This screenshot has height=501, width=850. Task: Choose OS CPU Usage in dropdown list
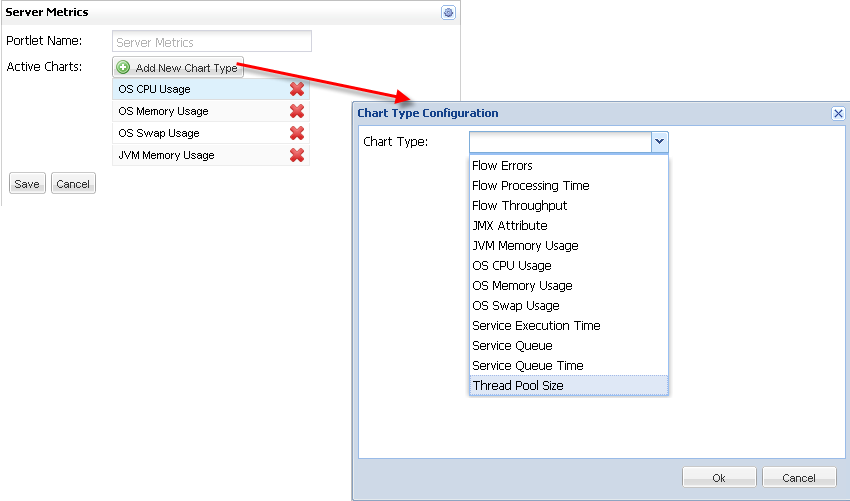coord(569,266)
